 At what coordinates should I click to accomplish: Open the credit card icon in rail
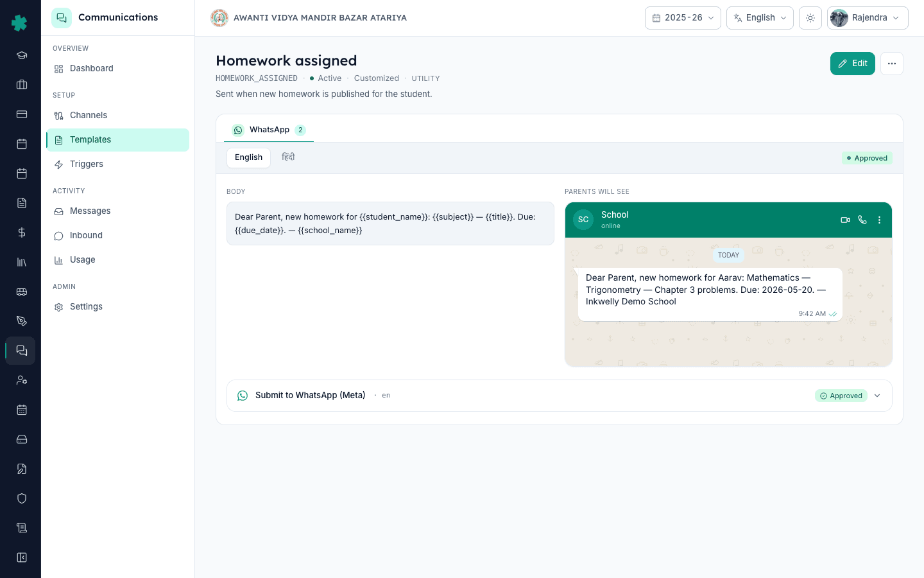pyautogui.click(x=22, y=114)
